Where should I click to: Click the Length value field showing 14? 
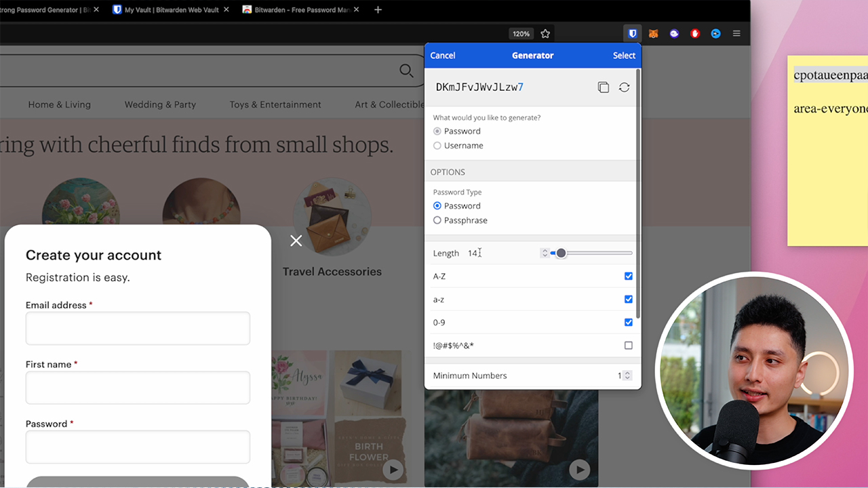(473, 253)
